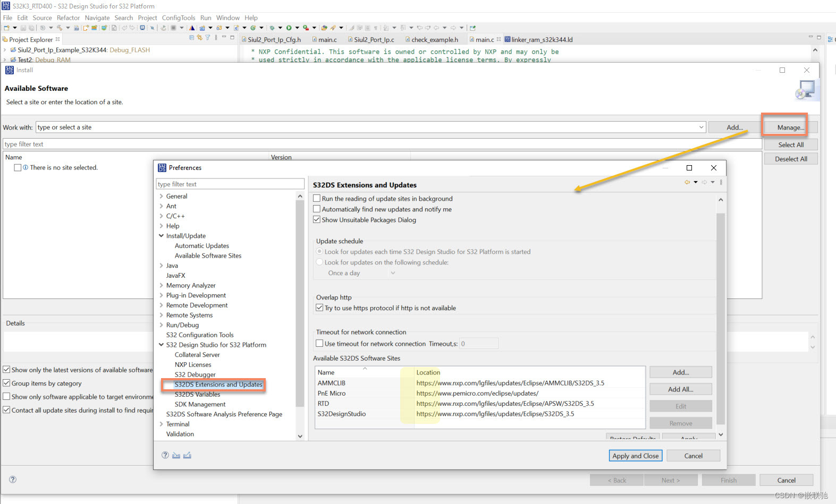Screen dimensions: 836x504
Task: Open the Window menu
Action: 227,18
